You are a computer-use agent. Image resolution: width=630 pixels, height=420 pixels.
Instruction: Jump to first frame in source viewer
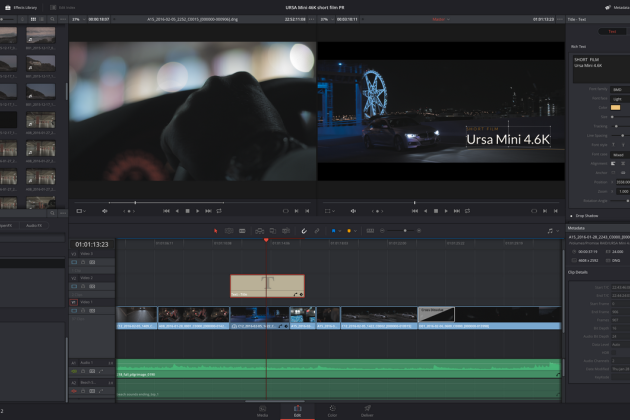point(166,211)
